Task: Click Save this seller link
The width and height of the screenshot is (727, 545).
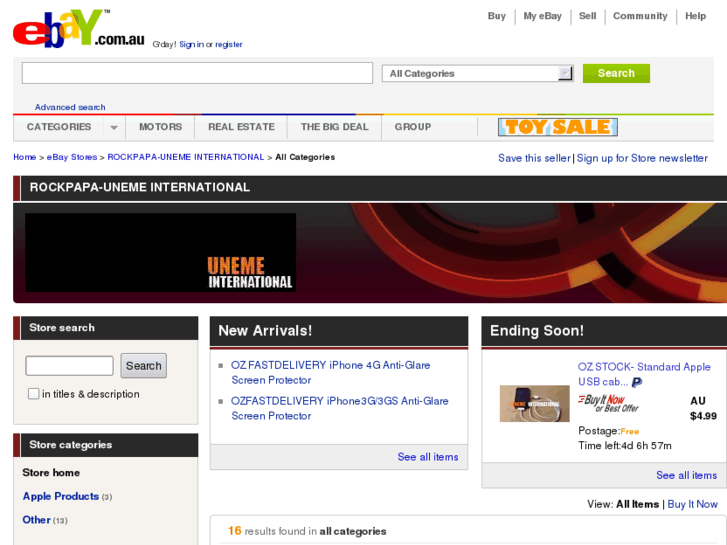Action: (534, 158)
